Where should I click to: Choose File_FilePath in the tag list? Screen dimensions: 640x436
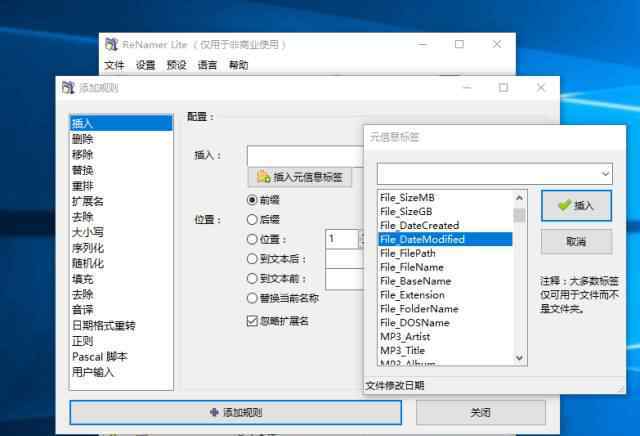[x=445, y=253]
